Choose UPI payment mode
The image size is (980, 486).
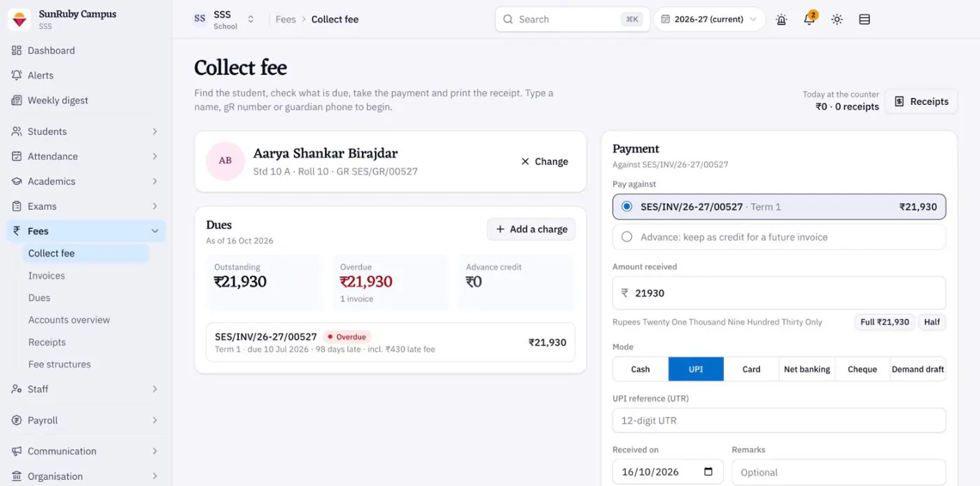click(696, 369)
